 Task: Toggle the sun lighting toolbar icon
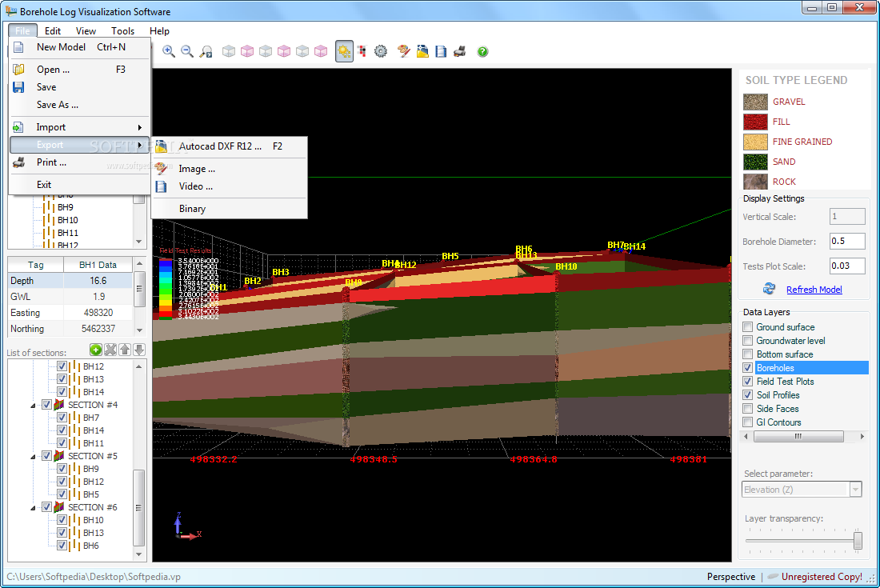(x=344, y=52)
